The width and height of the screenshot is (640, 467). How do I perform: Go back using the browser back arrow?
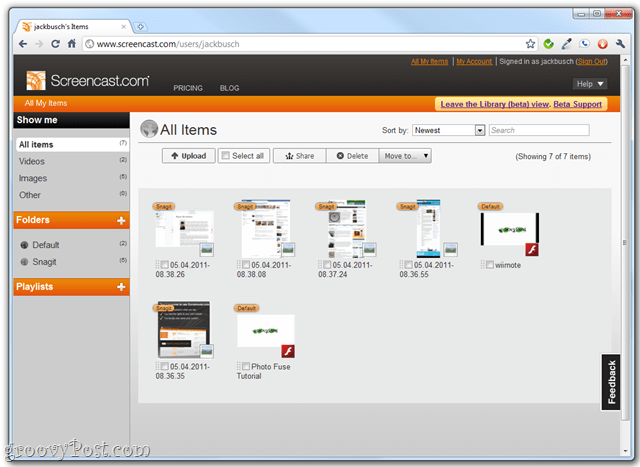(x=23, y=44)
